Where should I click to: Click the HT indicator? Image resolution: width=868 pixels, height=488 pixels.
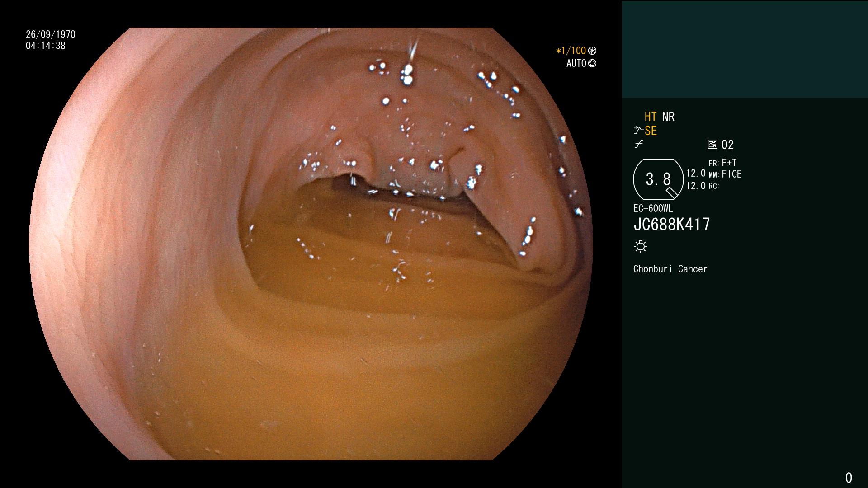click(651, 117)
